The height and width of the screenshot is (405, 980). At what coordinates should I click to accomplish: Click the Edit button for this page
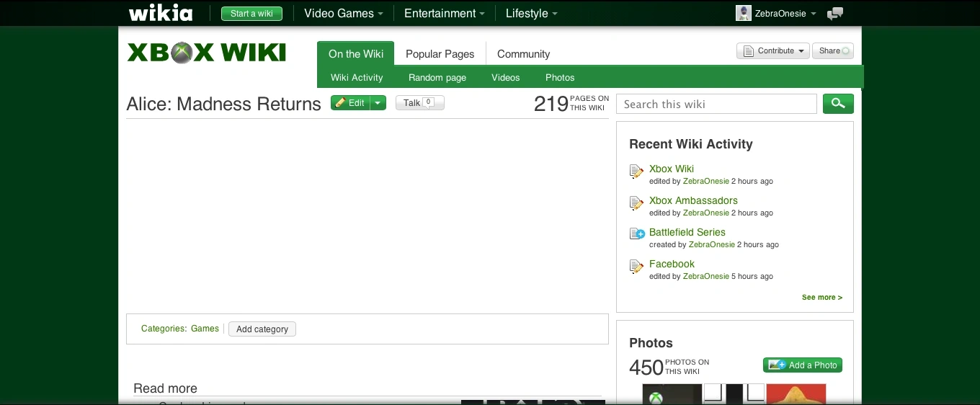pos(350,103)
